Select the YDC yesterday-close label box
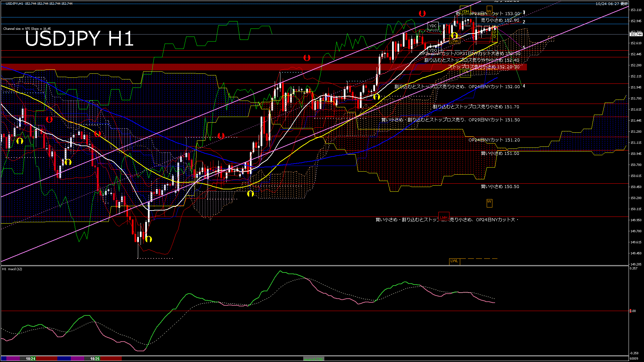This screenshot has width=644, height=362. pyautogui.click(x=433, y=26)
